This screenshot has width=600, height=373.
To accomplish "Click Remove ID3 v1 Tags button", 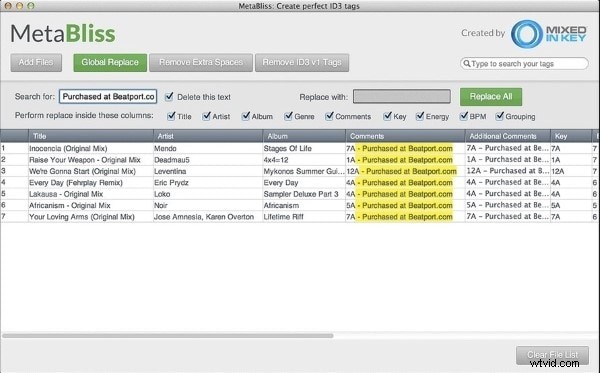I will coord(302,62).
